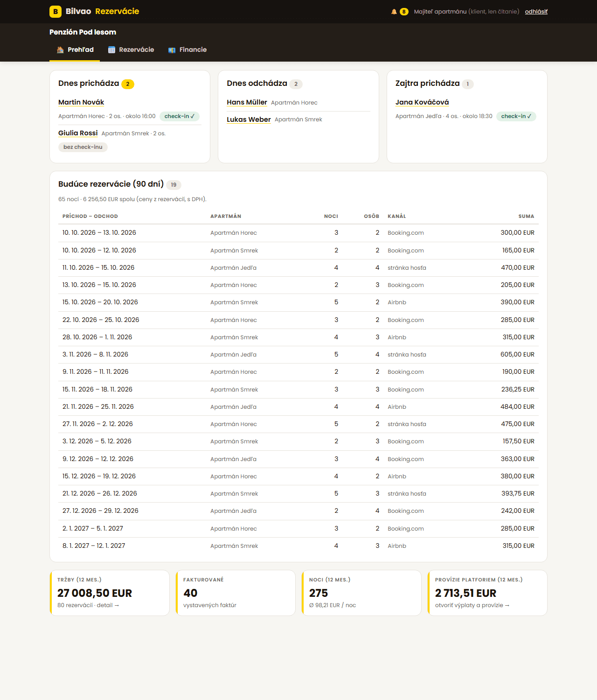
Task: Click the Suma column header
Action: [x=526, y=216]
